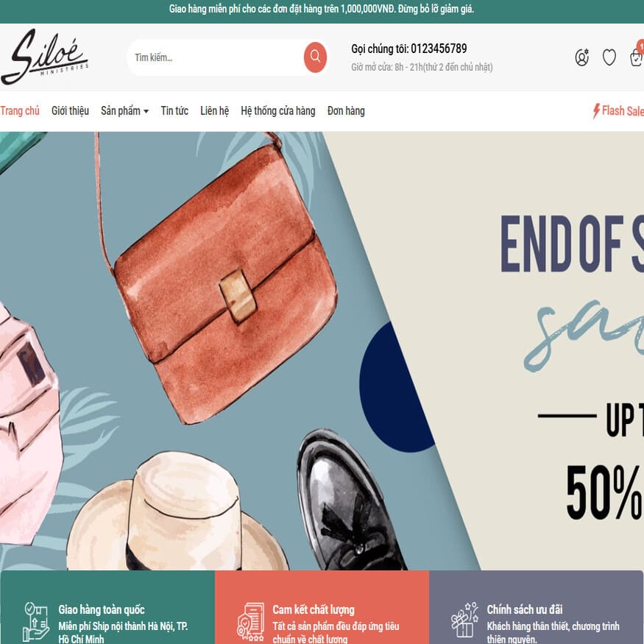Click the End of Season sale banner
This screenshot has width=644, height=644.
tap(322, 351)
